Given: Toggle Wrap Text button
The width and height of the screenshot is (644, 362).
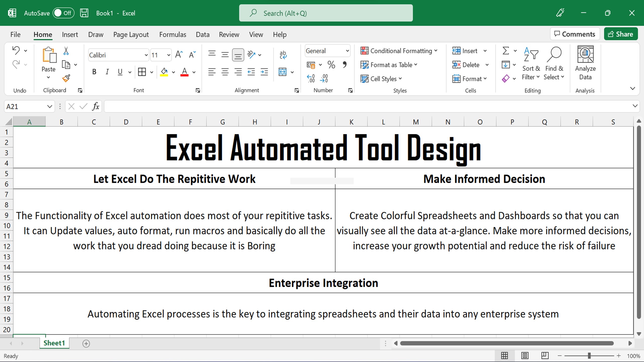Looking at the screenshot, I should pos(283,55).
